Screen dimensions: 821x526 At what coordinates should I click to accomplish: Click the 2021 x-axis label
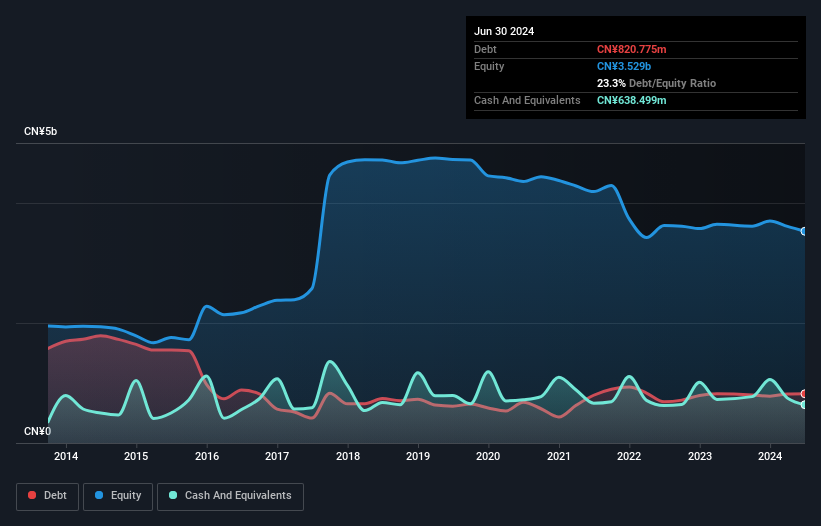559,456
